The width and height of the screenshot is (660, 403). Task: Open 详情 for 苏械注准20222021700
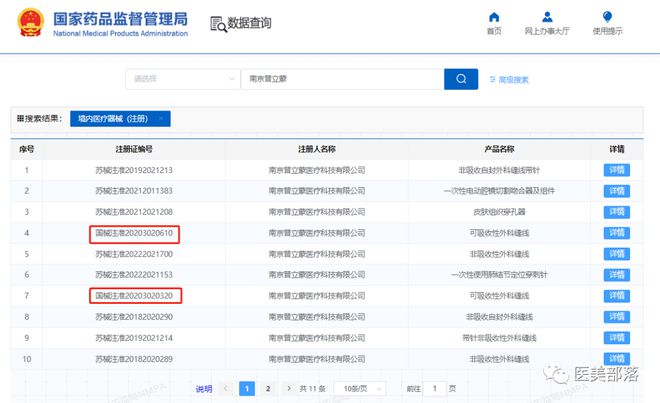(617, 254)
